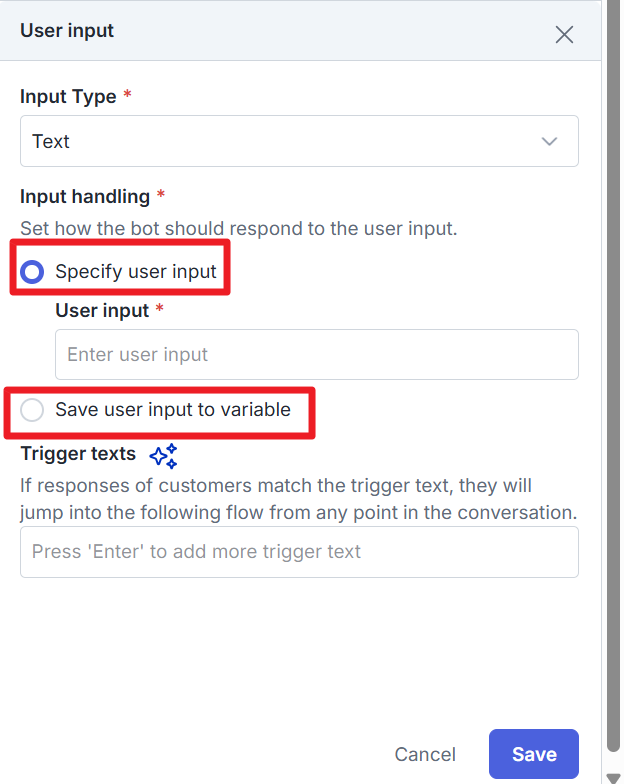The image size is (624, 784).
Task: Click the 'User input' dialog title
Action: [67, 31]
